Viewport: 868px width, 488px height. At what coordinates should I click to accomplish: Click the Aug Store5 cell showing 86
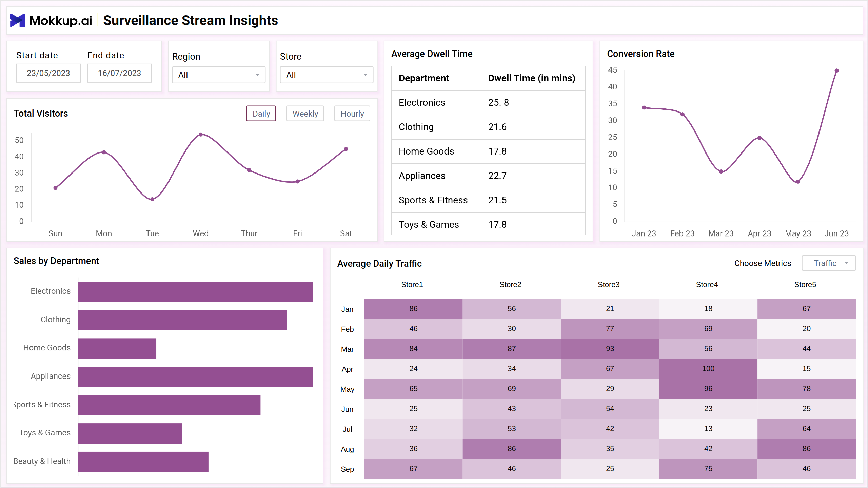[x=807, y=449]
